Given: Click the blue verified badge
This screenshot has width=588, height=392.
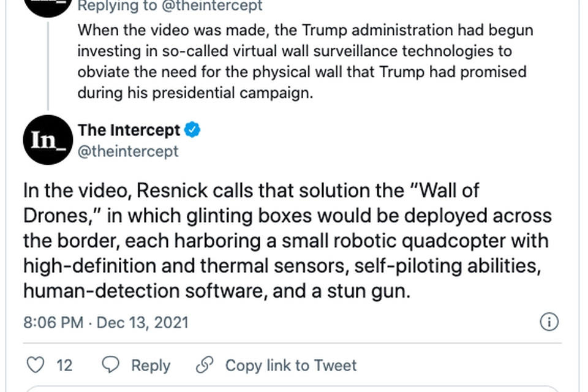Looking at the screenshot, I should click(x=192, y=130).
